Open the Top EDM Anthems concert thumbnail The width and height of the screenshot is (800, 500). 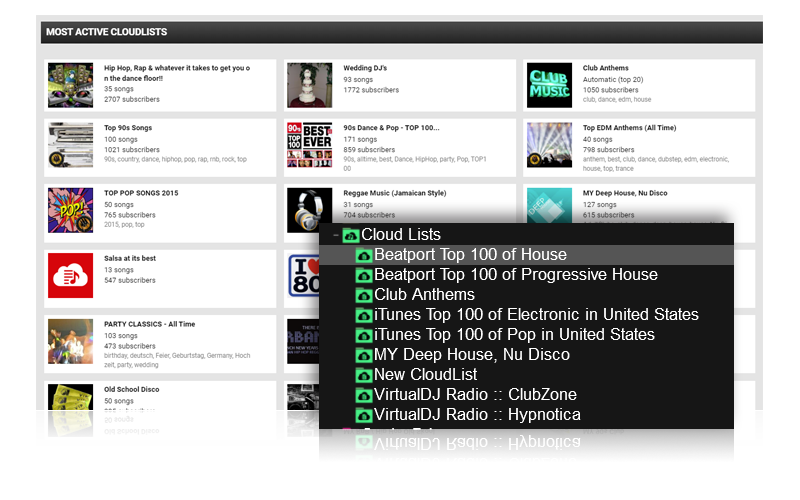[549, 145]
